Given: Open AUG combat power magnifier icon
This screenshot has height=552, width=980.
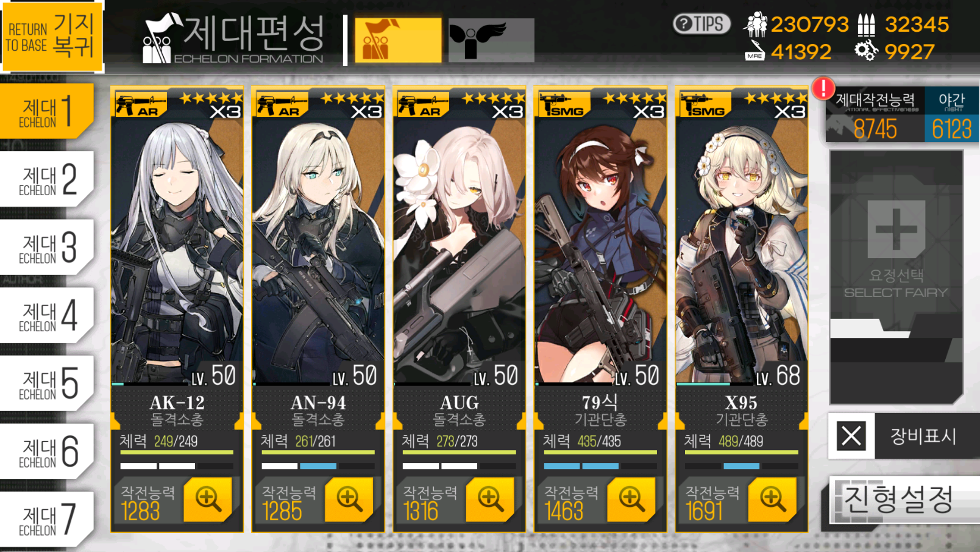Looking at the screenshot, I should [491, 500].
